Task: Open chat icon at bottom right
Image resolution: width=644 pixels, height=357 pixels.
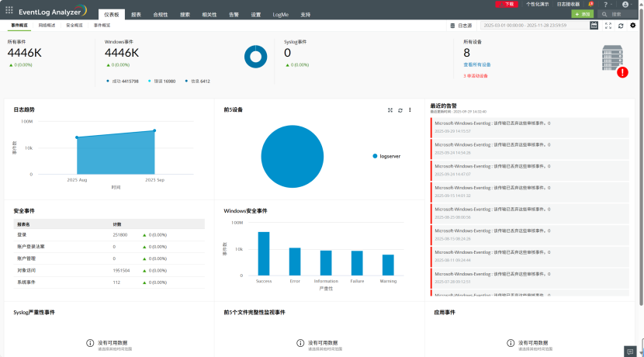Action: point(630,351)
